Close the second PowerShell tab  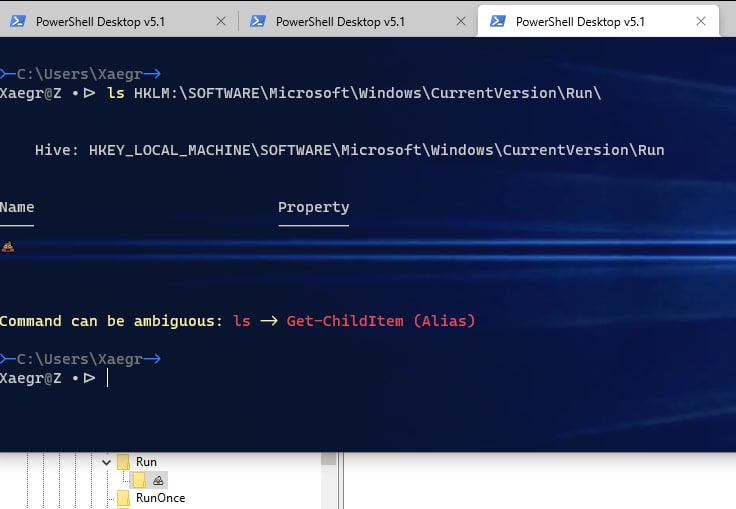click(x=461, y=21)
